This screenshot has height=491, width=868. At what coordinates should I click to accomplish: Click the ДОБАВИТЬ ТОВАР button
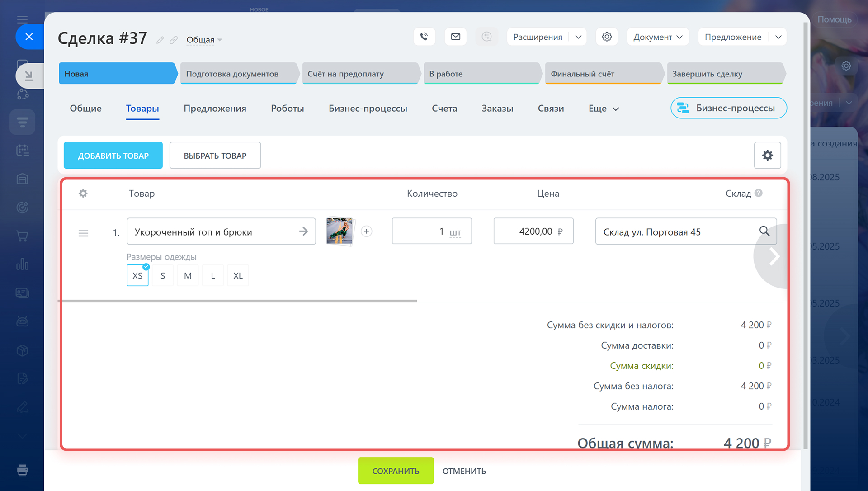click(x=113, y=156)
